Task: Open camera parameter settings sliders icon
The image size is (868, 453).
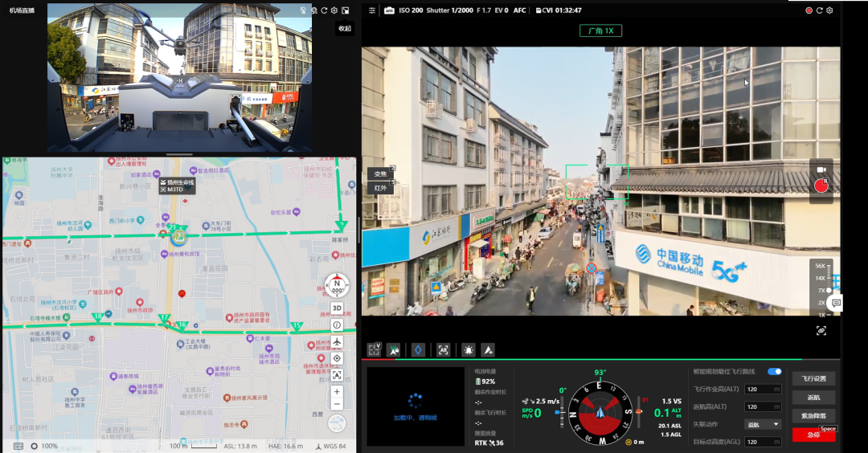Action: tap(372, 10)
